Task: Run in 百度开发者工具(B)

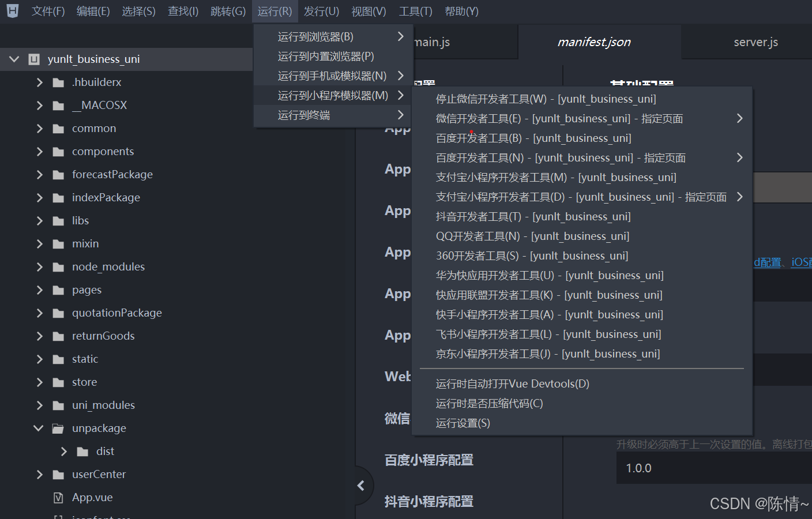Action: [x=582, y=138]
